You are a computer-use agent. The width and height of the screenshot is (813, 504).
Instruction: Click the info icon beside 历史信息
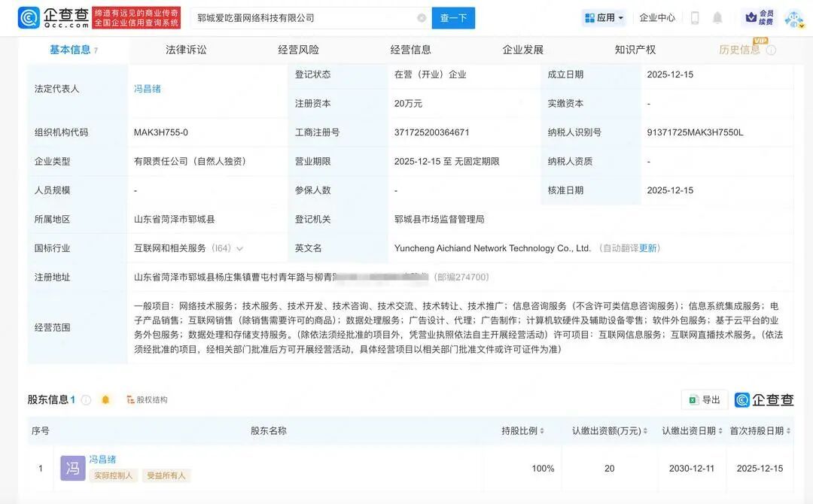click(x=769, y=50)
